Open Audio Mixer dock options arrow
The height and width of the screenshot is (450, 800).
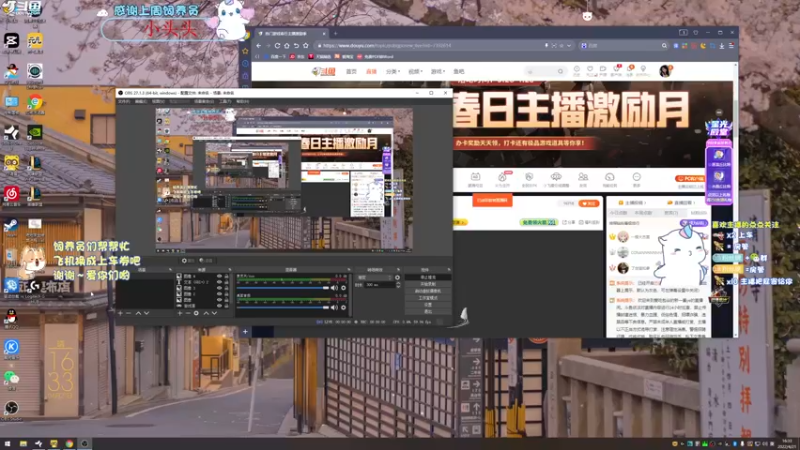[349, 269]
